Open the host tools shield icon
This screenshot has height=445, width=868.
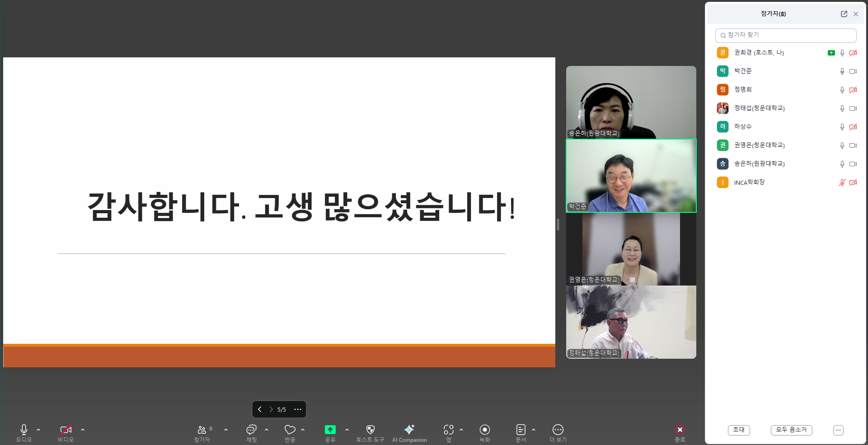(x=370, y=430)
